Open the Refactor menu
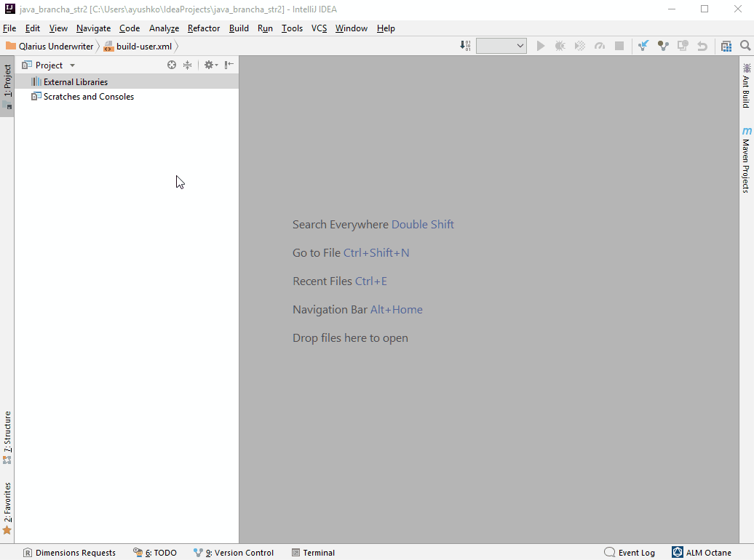754x560 pixels. point(203,28)
